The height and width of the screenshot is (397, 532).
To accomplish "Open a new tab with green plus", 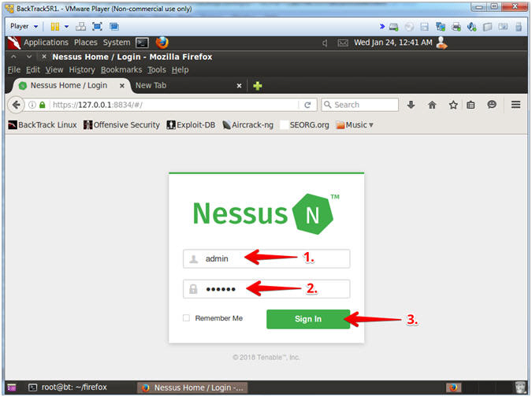I will [258, 86].
